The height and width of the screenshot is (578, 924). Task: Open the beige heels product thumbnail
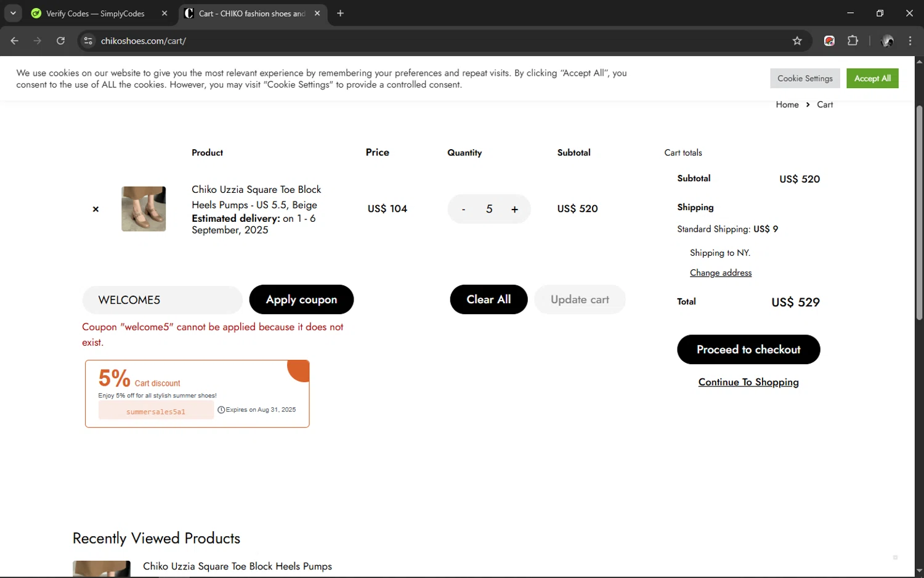pos(144,209)
